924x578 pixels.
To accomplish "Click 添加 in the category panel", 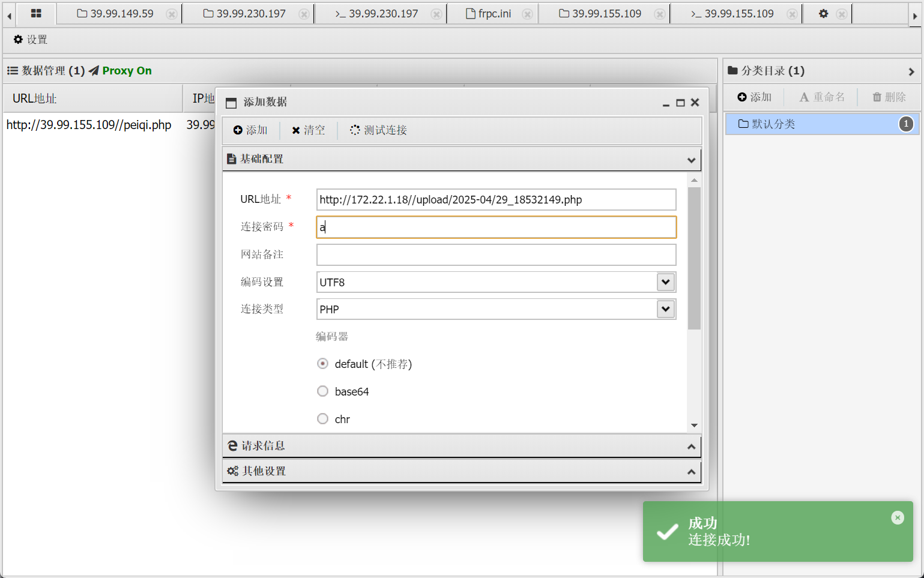I will [x=755, y=97].
